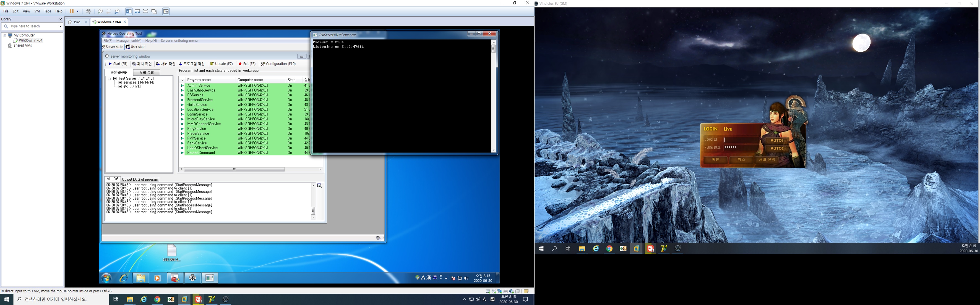
Task: Click the User state toolbar button
Action: click(136, 47)
